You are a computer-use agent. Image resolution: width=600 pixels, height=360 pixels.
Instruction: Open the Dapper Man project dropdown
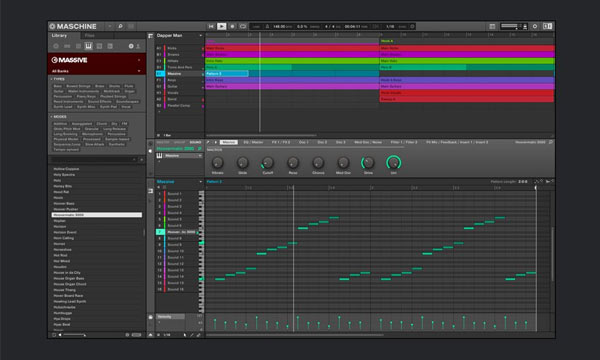(x=201, y=36)
